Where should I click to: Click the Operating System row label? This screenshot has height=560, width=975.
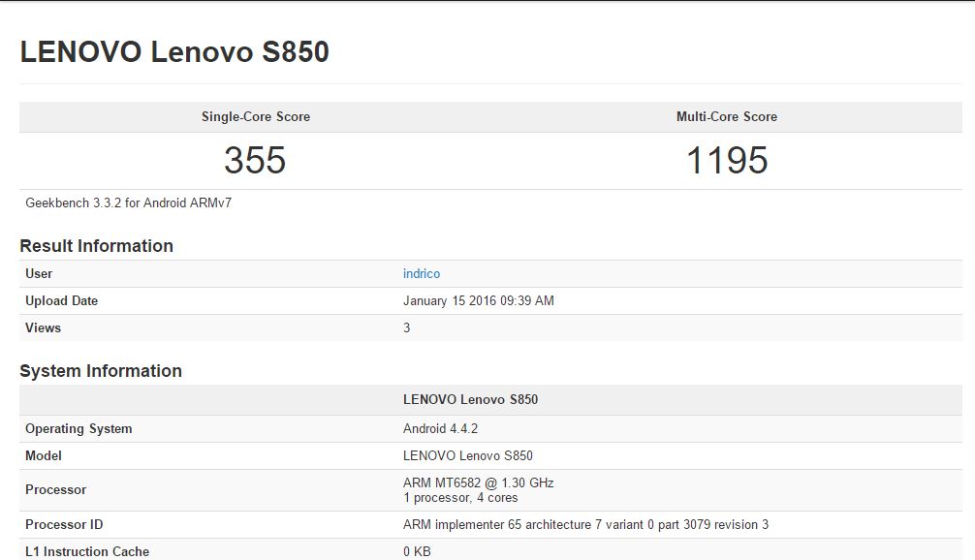click(x=79, y=429)
